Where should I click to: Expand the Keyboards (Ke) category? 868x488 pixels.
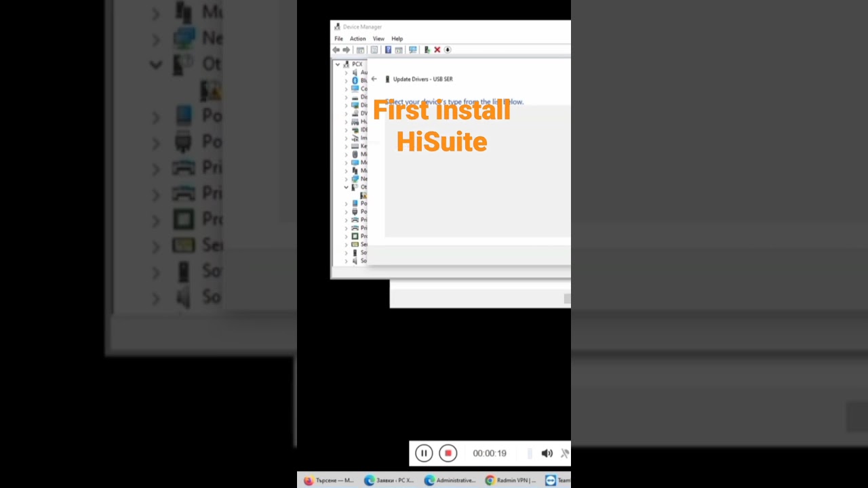click(x=346, y=146)
